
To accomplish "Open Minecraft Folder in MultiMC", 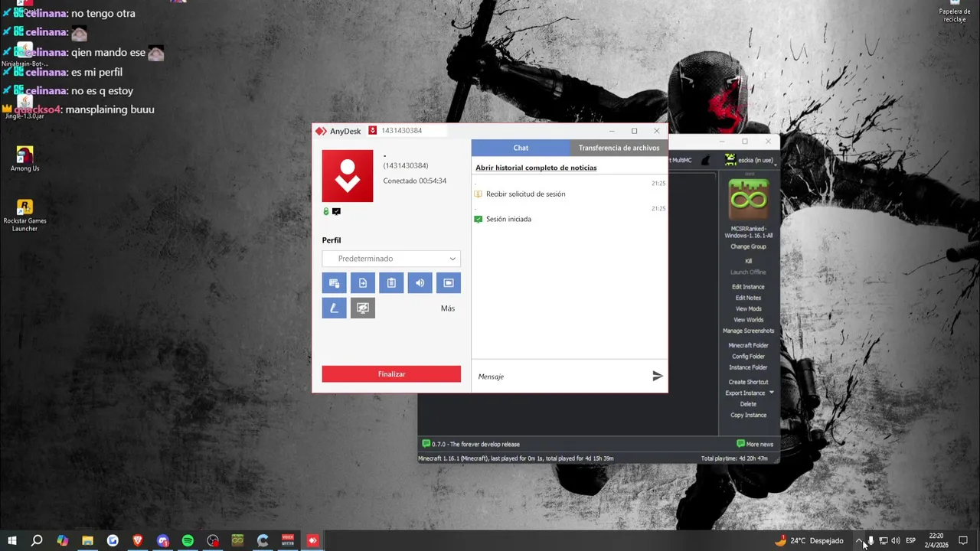I will pos(748,346).
